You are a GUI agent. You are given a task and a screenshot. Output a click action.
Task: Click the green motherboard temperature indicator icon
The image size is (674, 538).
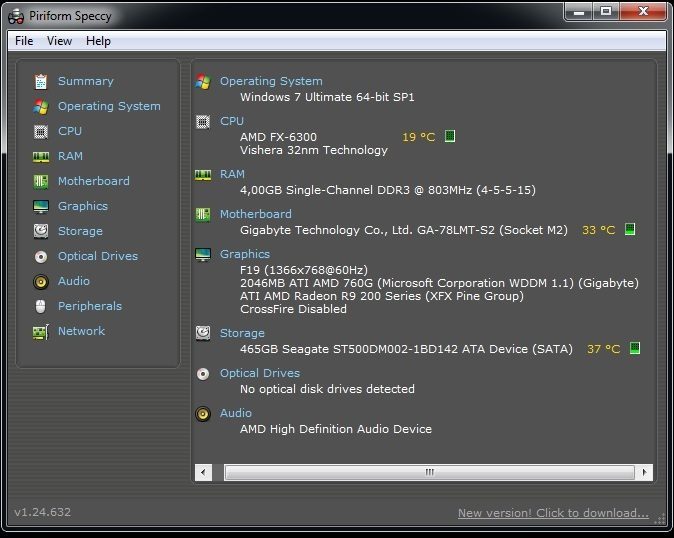[630, 229]
